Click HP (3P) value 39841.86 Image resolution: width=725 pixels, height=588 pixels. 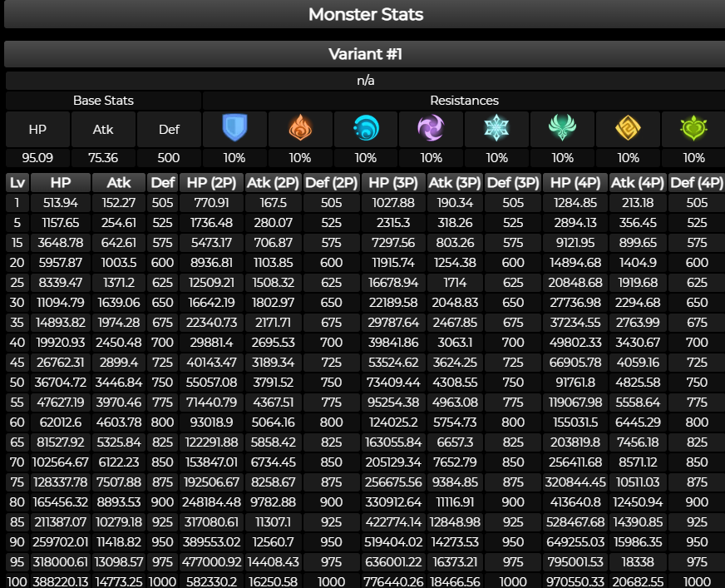tap(393, 342)
